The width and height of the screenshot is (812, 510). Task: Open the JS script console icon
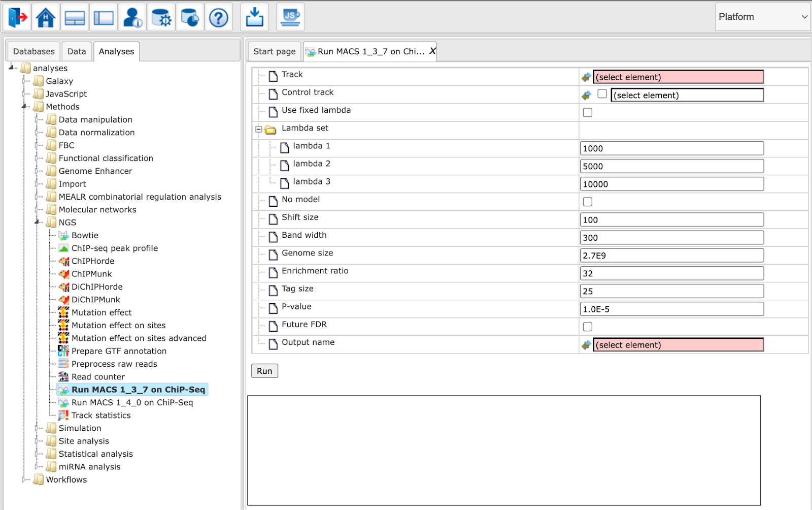(x=291, y=17)
